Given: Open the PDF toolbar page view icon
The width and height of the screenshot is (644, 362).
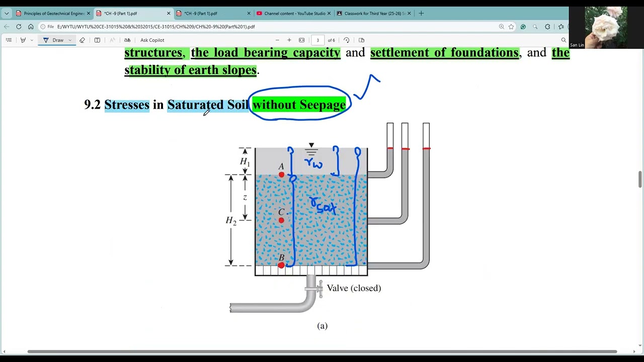Looking at the screenshot, I should coord(361,40).
